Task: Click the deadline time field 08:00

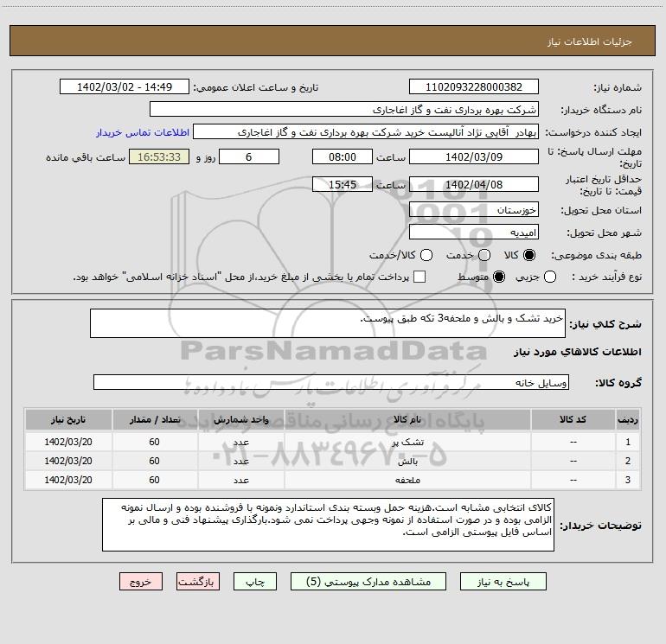Action: pyautogui.click(x=343, y=156)
